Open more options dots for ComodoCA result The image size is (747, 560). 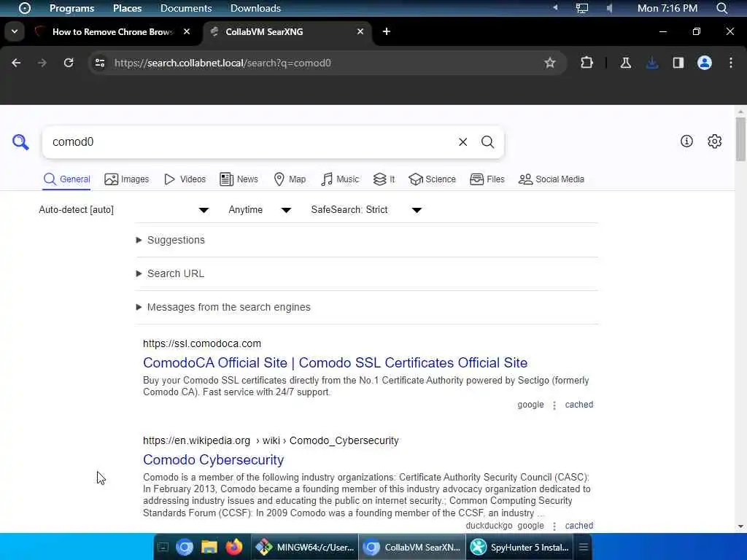click(554, 405)
